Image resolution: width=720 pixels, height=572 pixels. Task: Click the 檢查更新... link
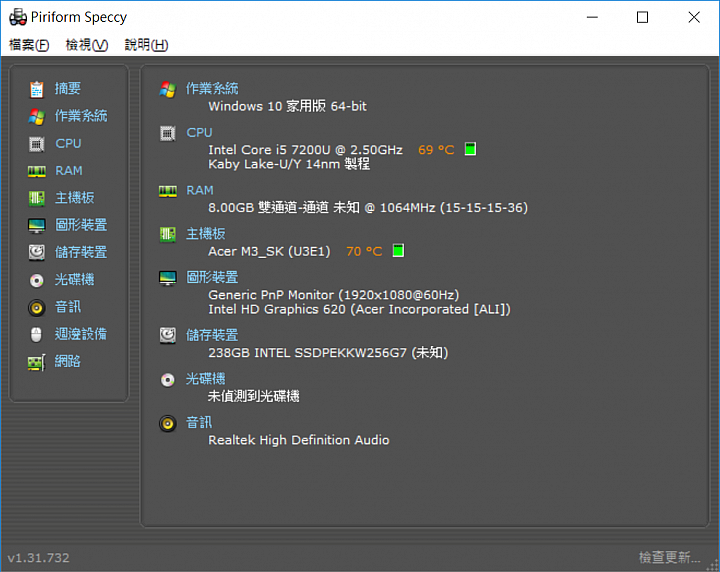pyautogui.click(x=669, y=558)
